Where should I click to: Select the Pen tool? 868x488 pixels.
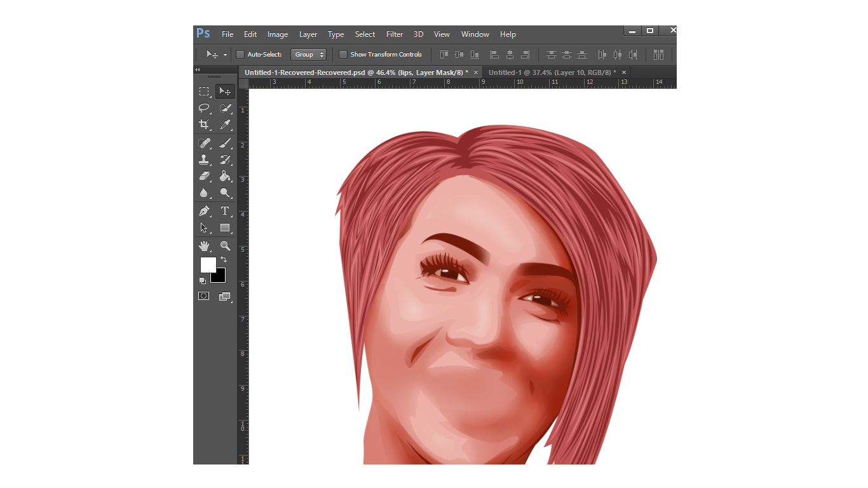pyautogui.click(x=204, y=211)
